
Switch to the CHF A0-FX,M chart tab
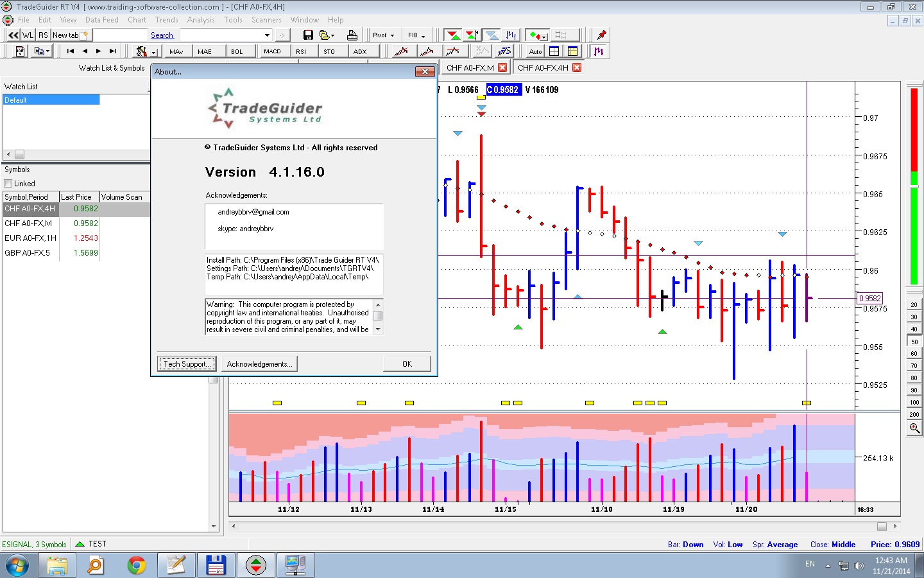coord(470,67)
